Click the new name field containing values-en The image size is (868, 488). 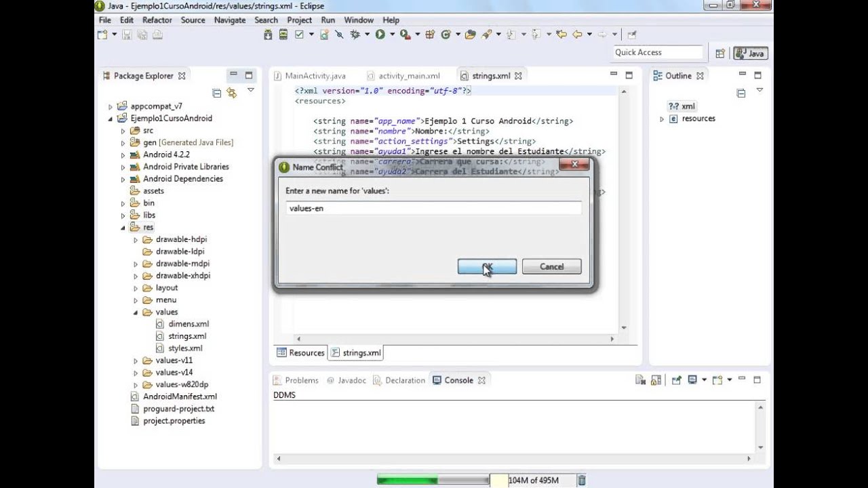click(x=433, y=208)
